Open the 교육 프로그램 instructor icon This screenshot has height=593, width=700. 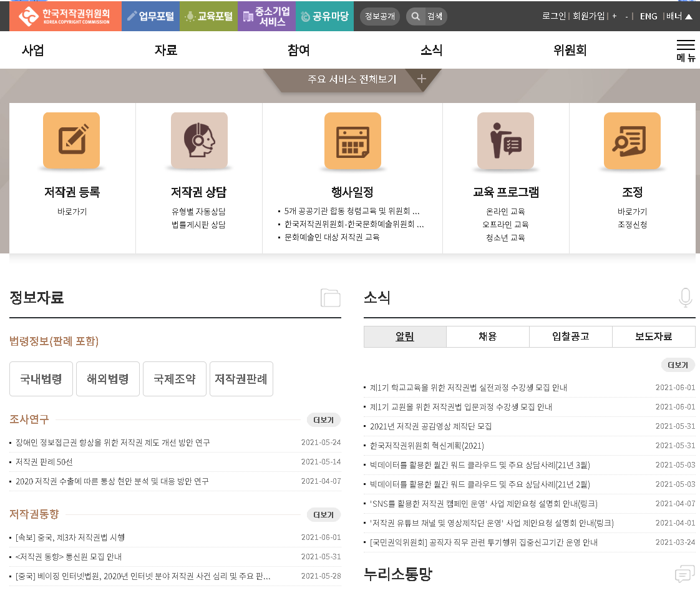click(x=505, y=140)
